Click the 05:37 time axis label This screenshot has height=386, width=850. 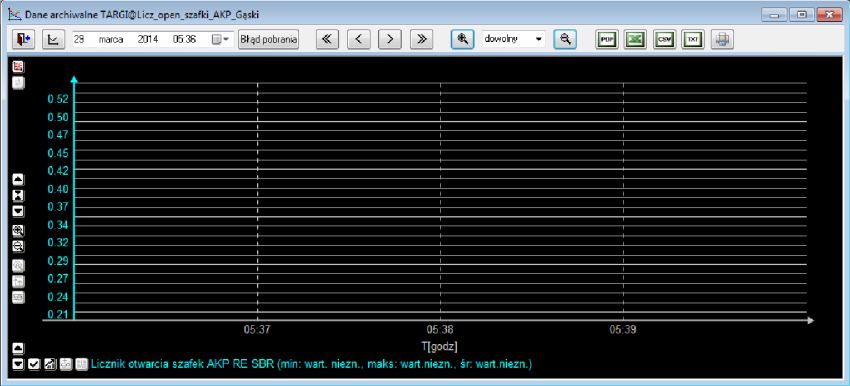[x=257, y=330]
